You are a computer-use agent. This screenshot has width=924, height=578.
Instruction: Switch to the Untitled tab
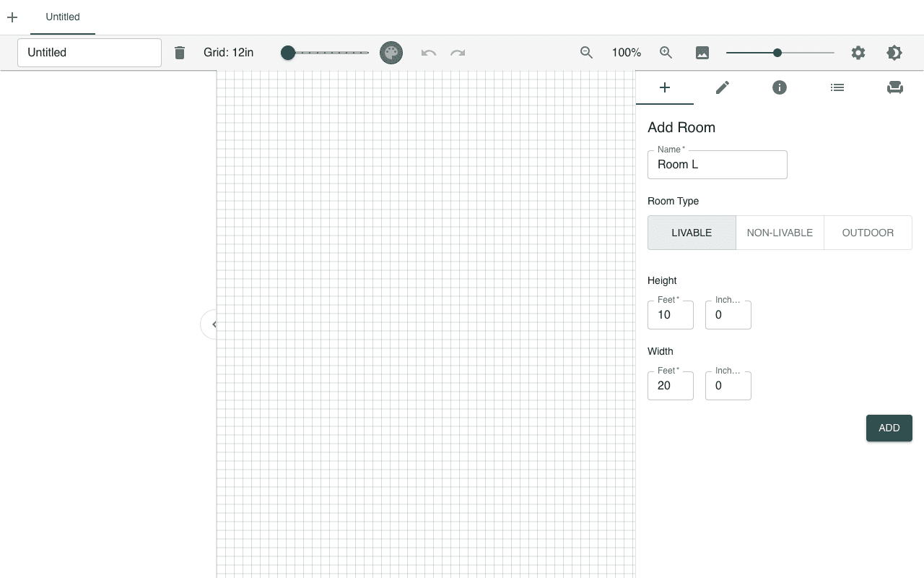point(63,17)
